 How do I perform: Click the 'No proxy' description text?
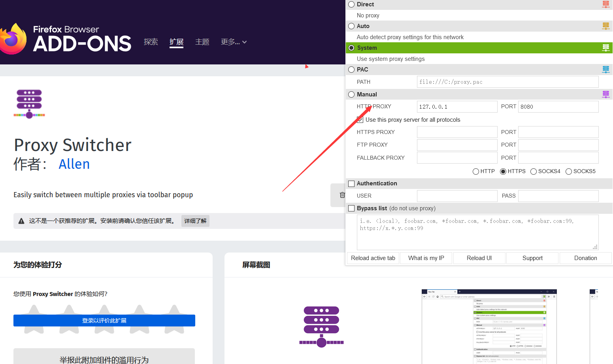(368, 15)
